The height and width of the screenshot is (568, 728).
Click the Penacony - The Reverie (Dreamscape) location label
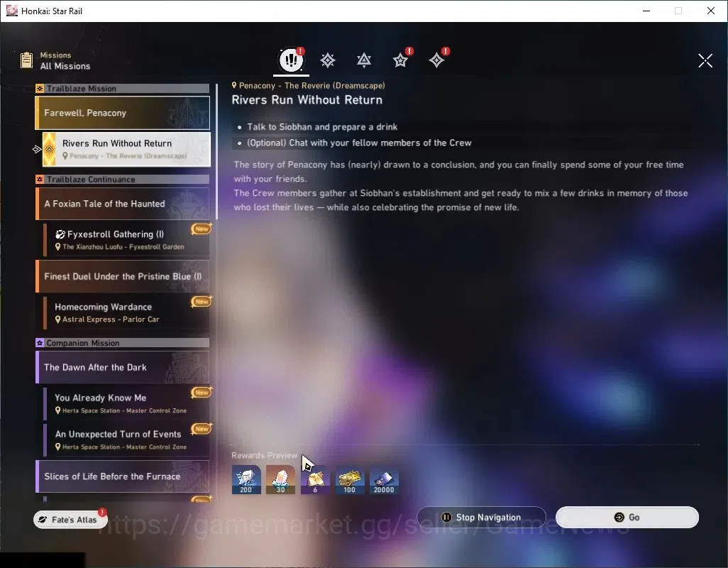pyautogui.click(x=308, y=85)
